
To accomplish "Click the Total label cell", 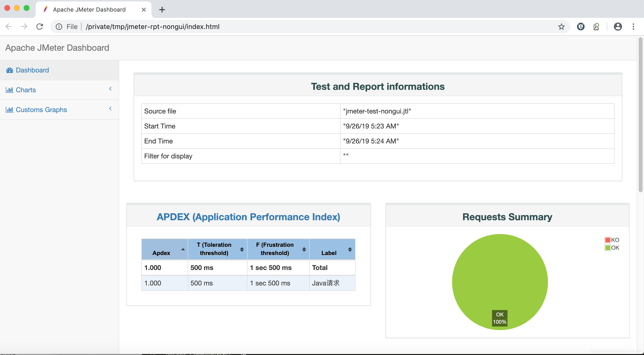I will tap(332, 268).
